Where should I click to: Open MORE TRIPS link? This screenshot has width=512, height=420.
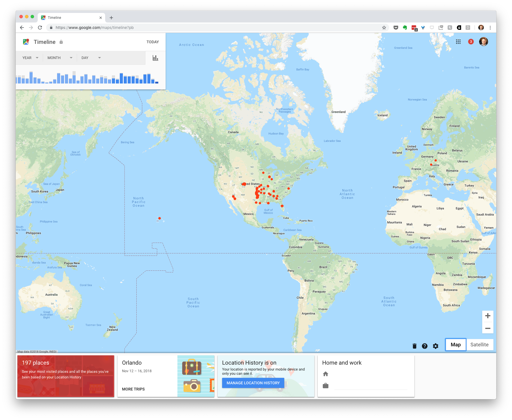click(x=133, y=389)
